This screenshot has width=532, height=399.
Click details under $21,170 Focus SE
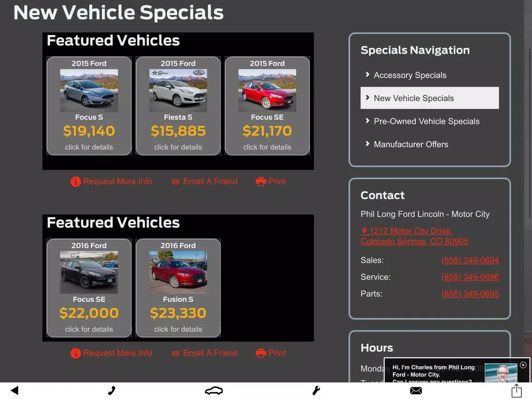(x=267, y=147)
